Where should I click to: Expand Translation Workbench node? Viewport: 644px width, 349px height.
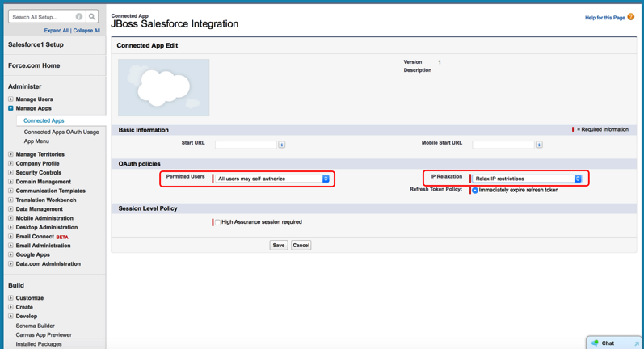click(11, 200)
